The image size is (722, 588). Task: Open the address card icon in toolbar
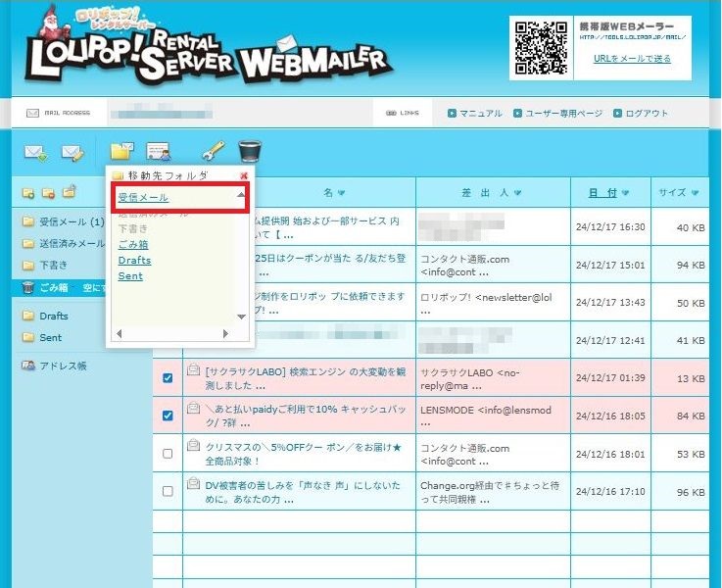(158, 152)
